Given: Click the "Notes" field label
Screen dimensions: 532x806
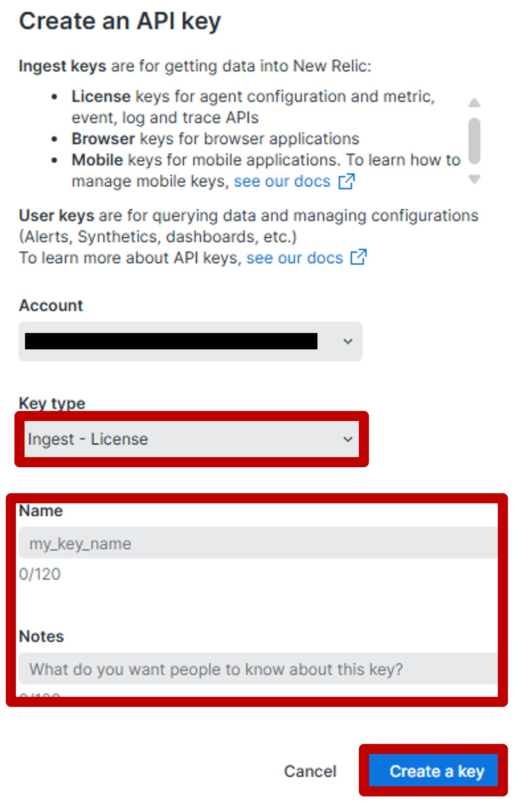Looking at the screenshot, I should click(x=41, y=636).
